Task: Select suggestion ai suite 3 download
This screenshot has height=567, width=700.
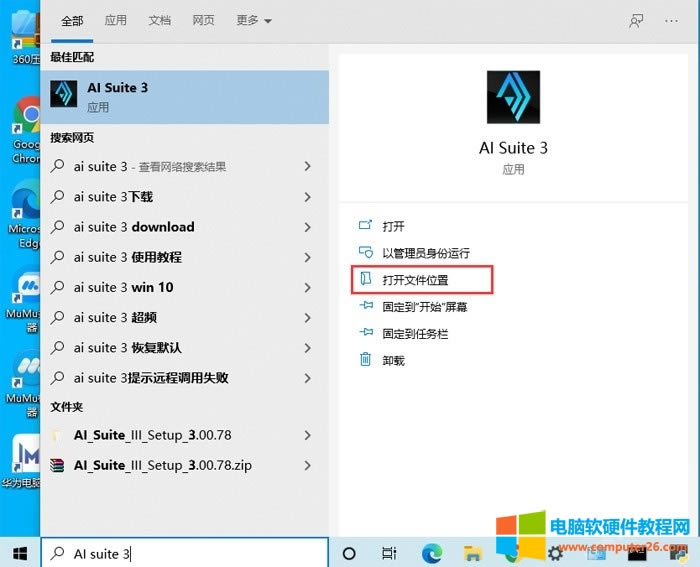Action: [185, 227]
